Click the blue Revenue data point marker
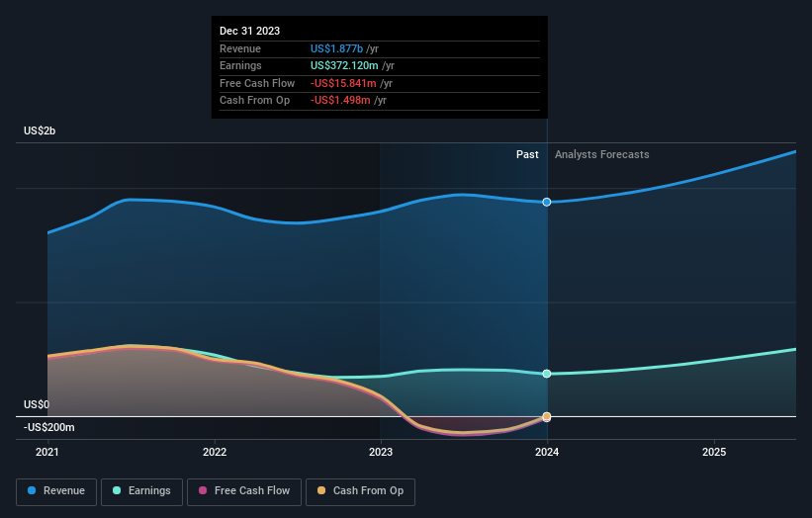This screenshot has height=518, width=812. (x=547, y=202)
